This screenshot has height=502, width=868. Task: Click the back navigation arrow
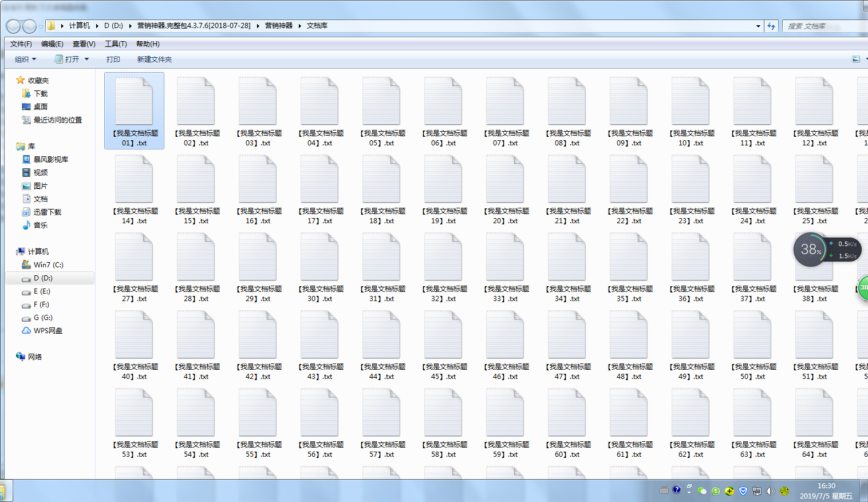click(13, 26)
